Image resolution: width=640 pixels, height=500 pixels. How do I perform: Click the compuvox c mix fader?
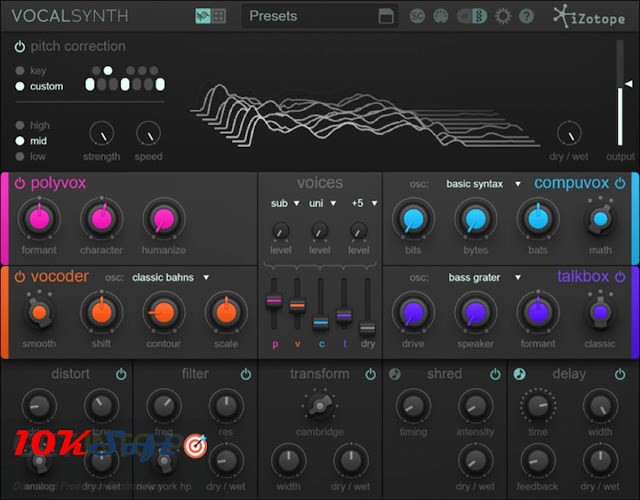(321, 322)
